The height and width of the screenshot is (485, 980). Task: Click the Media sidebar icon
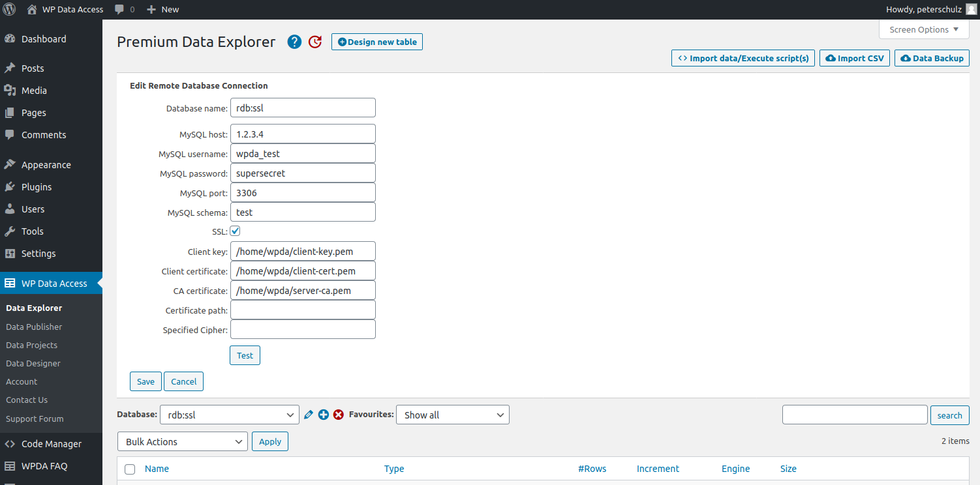[10, 91]
